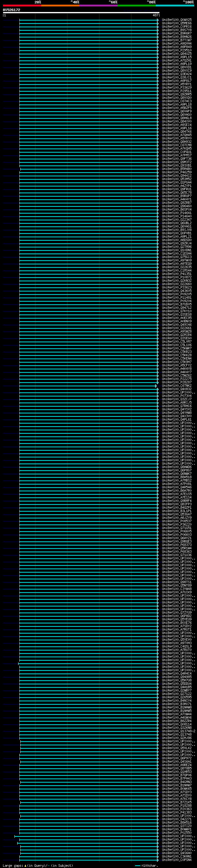Click the purple ~60% identity color segment

(99, 6)
